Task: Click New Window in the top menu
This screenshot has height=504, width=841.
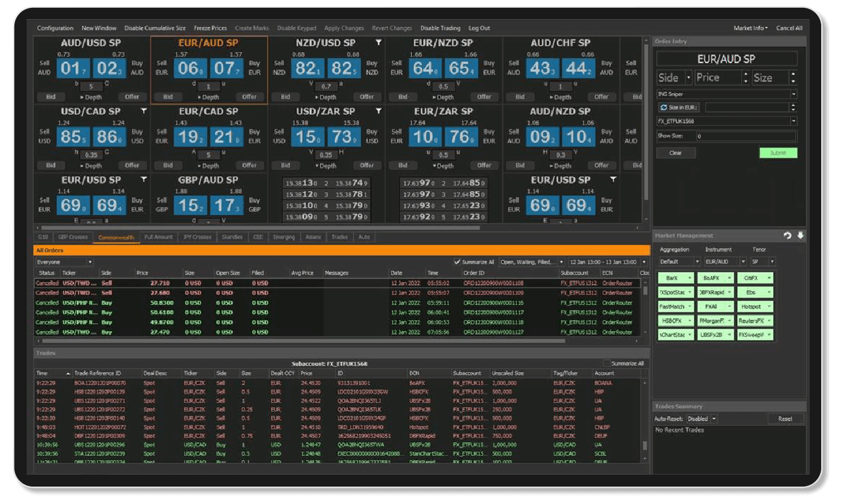Action: [99, 28]
